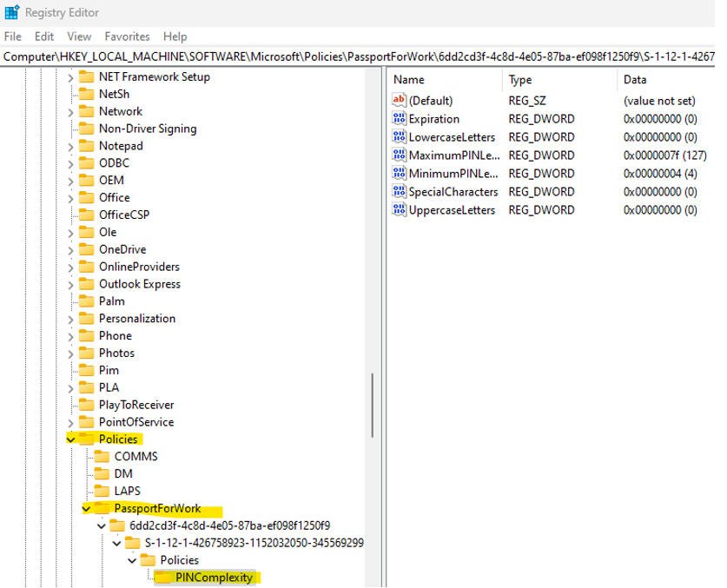Screen dimensions: 727x588
Task: Click the Palm folder icon
Action: pyautogui.click(x=86, y=301)
